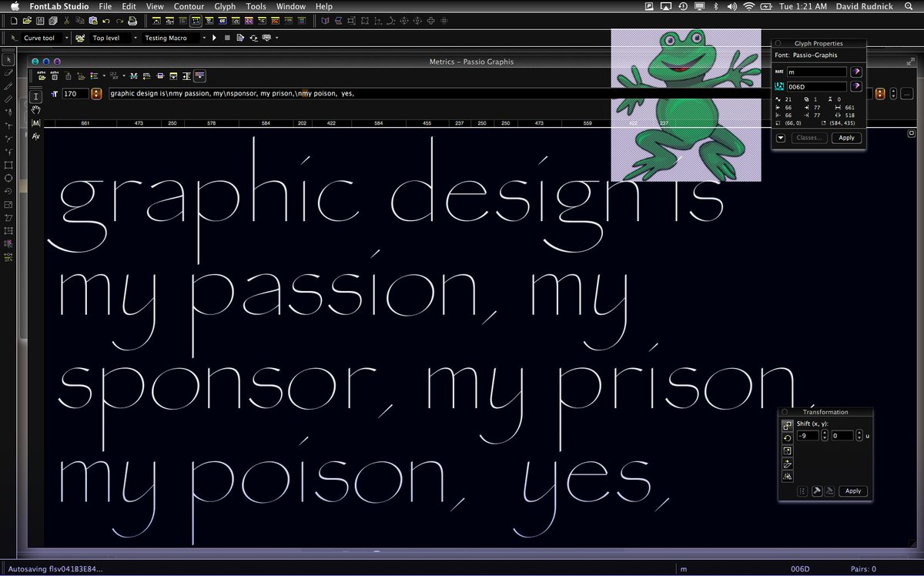Select the hand pan tool in Metrics window
The width and height of the screenshot is (924, 576).
coord(36,109)
